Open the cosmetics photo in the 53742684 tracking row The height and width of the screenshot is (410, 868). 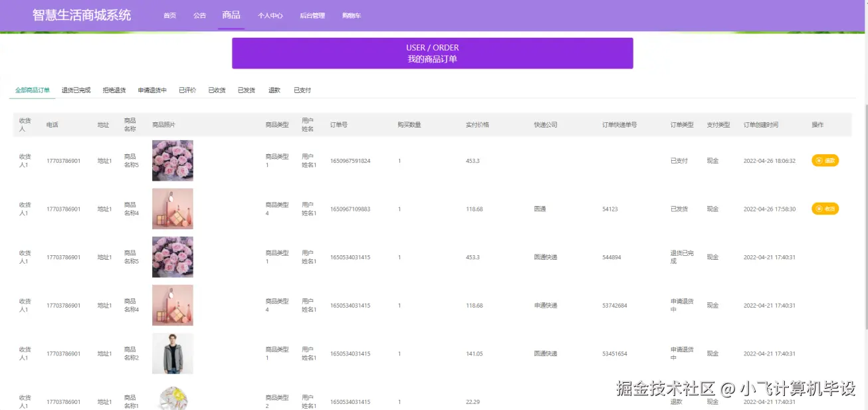[173, 306]
